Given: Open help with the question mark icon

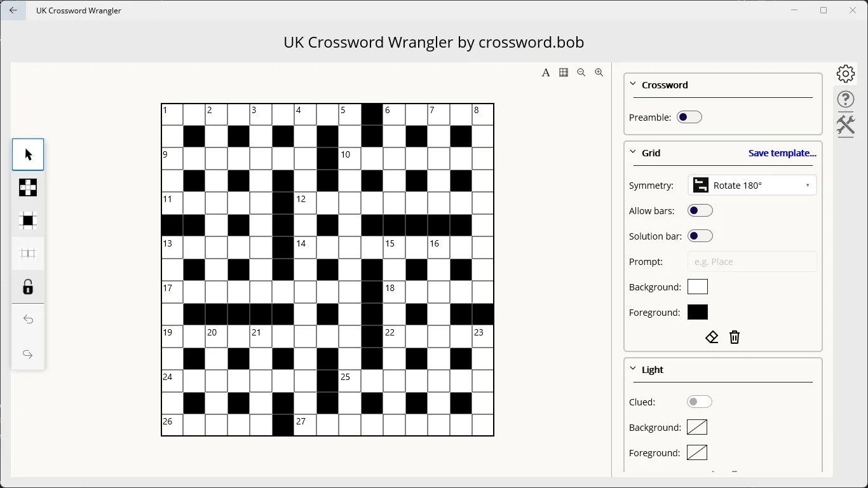Looking at the screenshot, I should pos(846,99).
